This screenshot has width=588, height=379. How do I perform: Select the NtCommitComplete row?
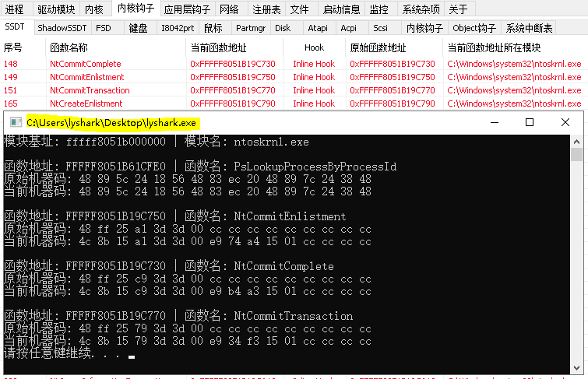coord(293,64)
